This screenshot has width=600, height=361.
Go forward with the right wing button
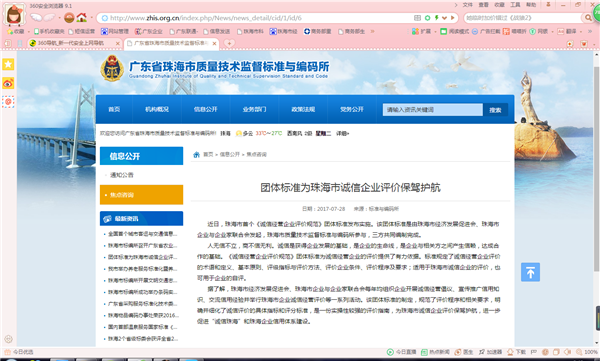pos(50,18)
